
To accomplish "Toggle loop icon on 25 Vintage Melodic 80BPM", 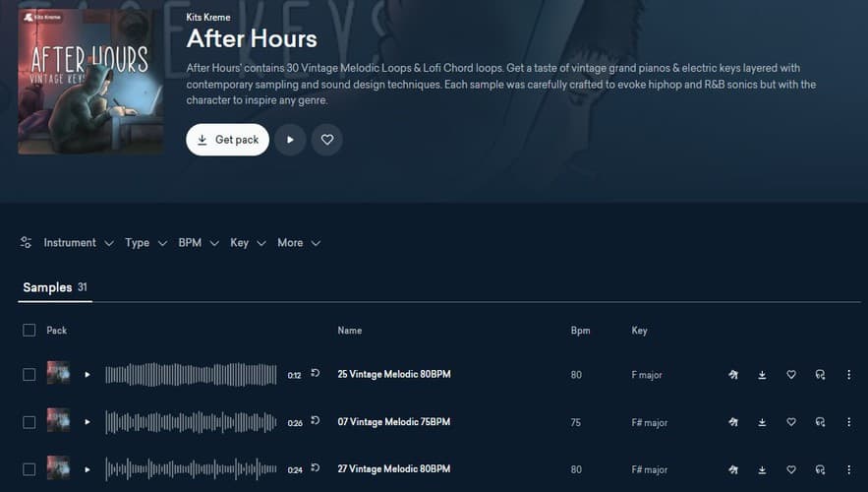I will point(316,373).
